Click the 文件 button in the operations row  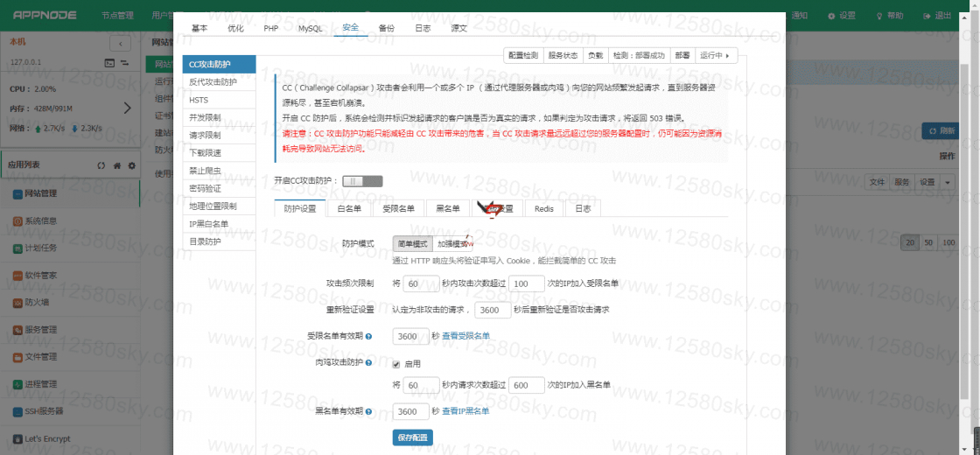878,182
